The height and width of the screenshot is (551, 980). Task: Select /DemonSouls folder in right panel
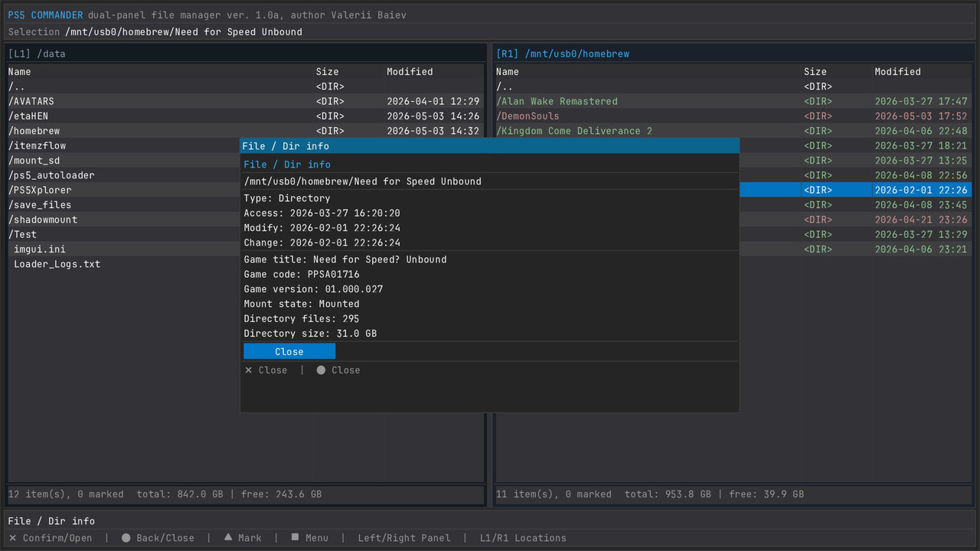[733, 116]
